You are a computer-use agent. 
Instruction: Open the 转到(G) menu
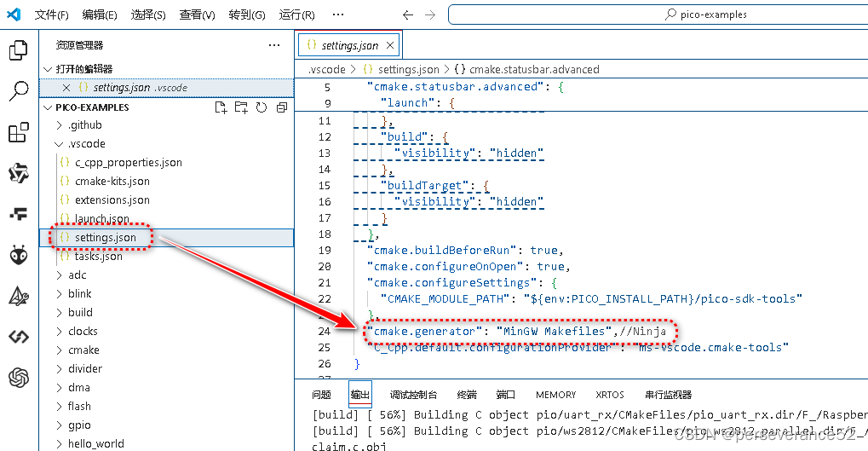click(247, 15)
